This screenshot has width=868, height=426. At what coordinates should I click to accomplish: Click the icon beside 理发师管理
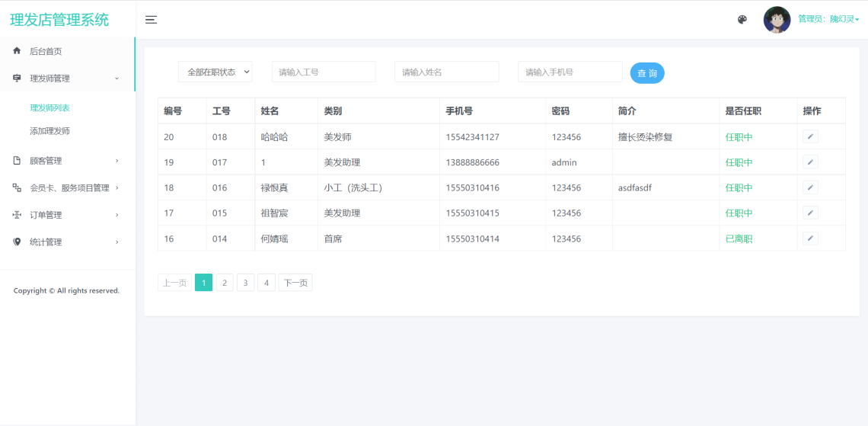[17, 78]
